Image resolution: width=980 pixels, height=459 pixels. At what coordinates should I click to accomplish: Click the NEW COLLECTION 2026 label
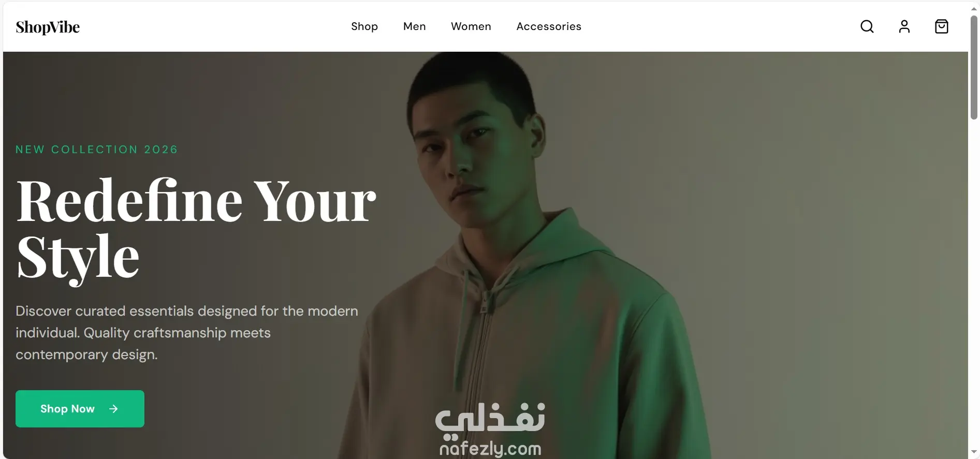point(97,150)
